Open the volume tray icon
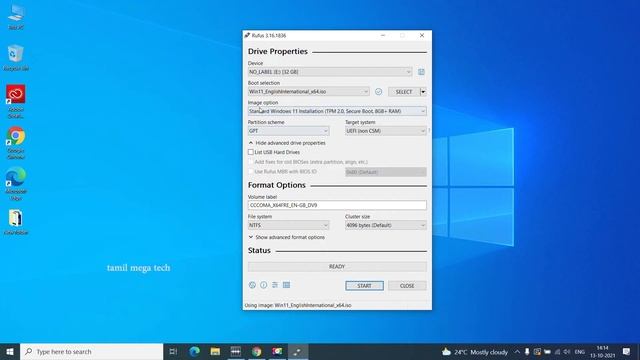The height and width of the screenshot is (360, 640). click(567, 352)
